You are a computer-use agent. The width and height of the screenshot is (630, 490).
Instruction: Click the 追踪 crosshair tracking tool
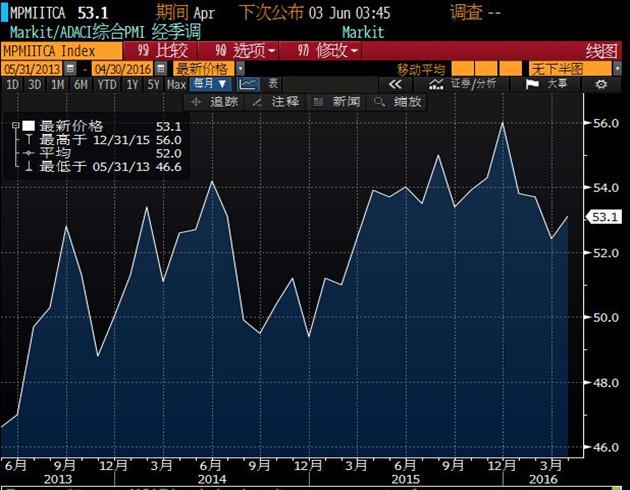tap(216, 102)
